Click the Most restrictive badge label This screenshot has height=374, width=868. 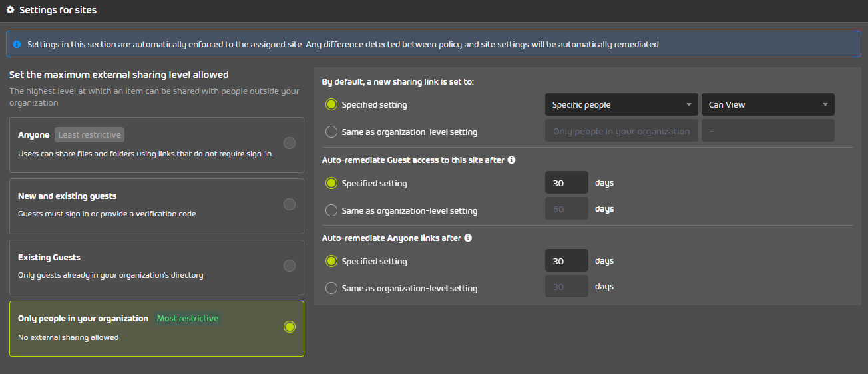(188, 318)
